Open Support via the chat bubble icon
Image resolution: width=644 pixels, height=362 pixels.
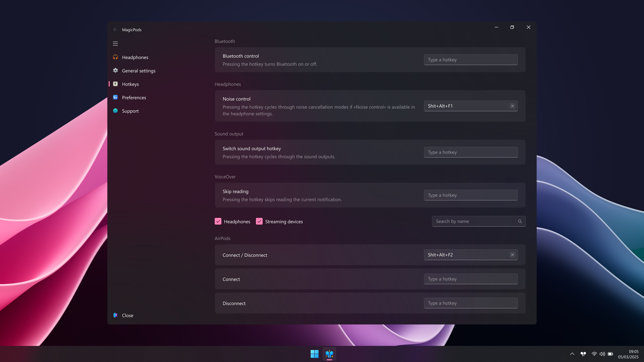point(115,111)
